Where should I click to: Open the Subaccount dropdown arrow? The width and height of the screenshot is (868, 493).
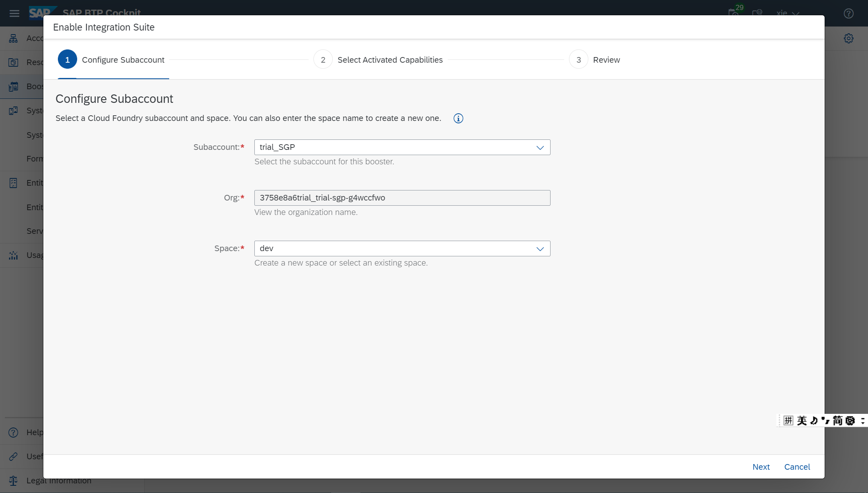click(540, 147)
